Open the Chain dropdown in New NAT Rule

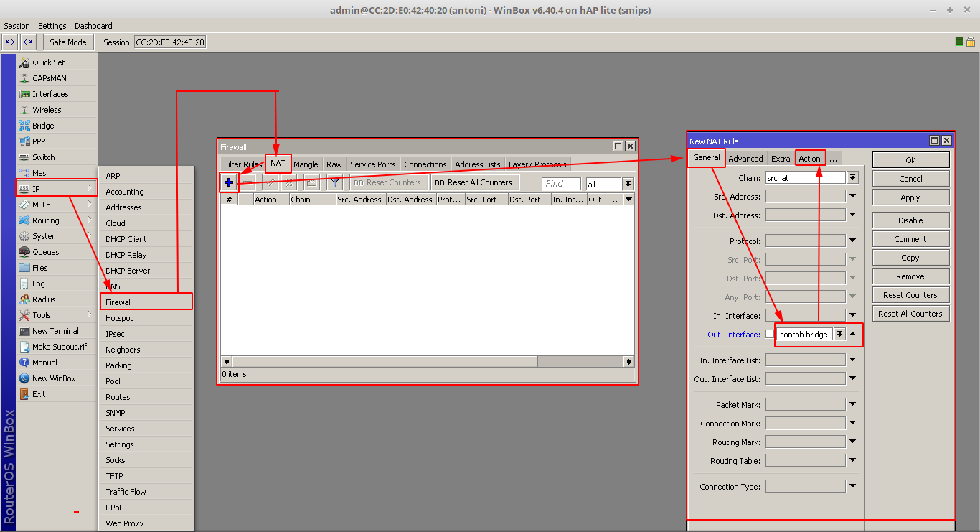click(852, 177)
